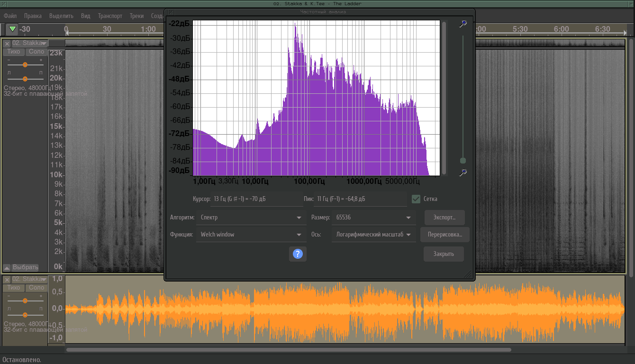
Task: Click the -48дБ label on the spectrum plot
Action: pos(180,79)
